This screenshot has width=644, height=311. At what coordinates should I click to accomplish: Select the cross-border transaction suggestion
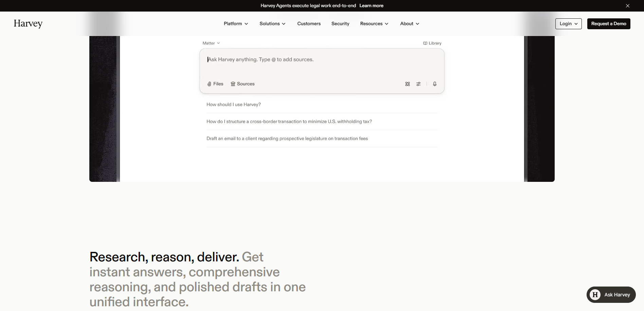click(322, 122)
